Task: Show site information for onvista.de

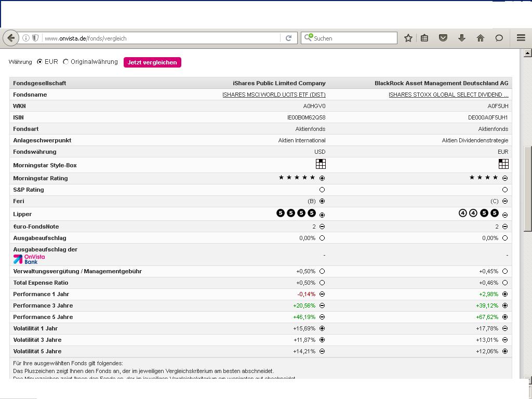Action: [x=26, y=38]
